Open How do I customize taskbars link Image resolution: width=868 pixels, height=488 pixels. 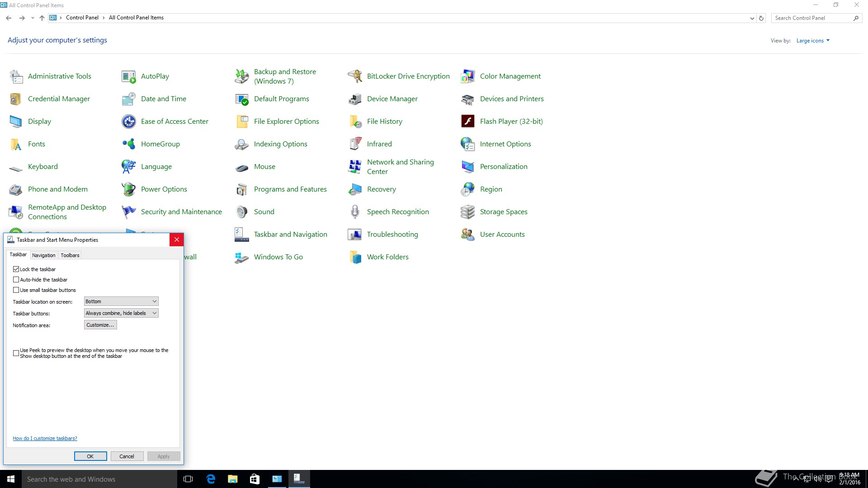45,438
